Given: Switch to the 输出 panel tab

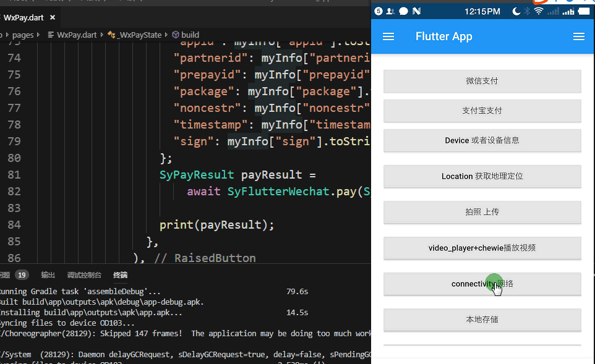Looking at the screenshot, I should click(48, 275).
